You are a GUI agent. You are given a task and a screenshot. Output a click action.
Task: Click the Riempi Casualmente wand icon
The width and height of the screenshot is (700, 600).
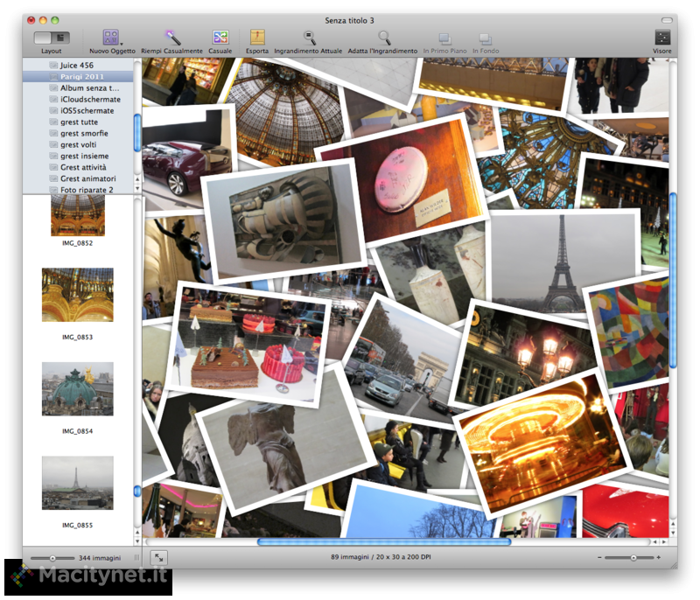tap(171, 38)
